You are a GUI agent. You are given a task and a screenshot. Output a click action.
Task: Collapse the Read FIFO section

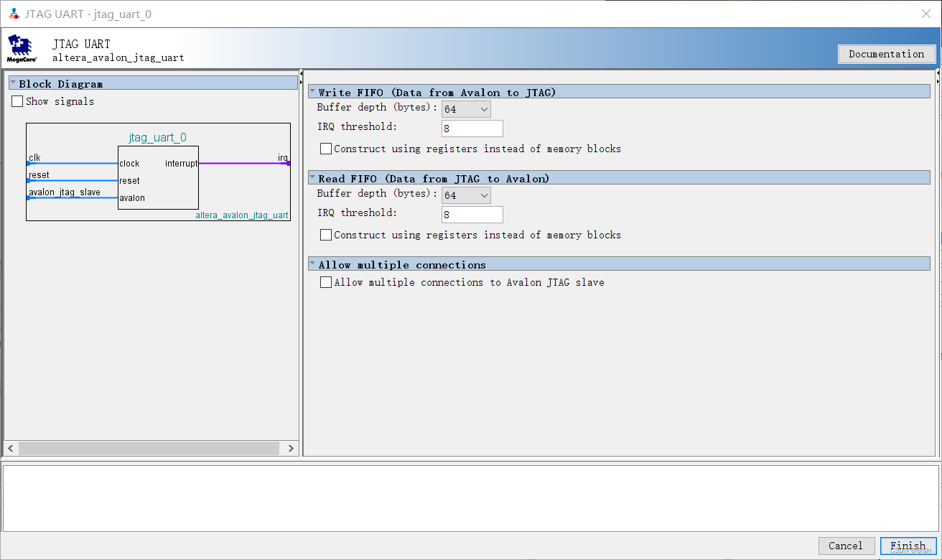point(312,178)
